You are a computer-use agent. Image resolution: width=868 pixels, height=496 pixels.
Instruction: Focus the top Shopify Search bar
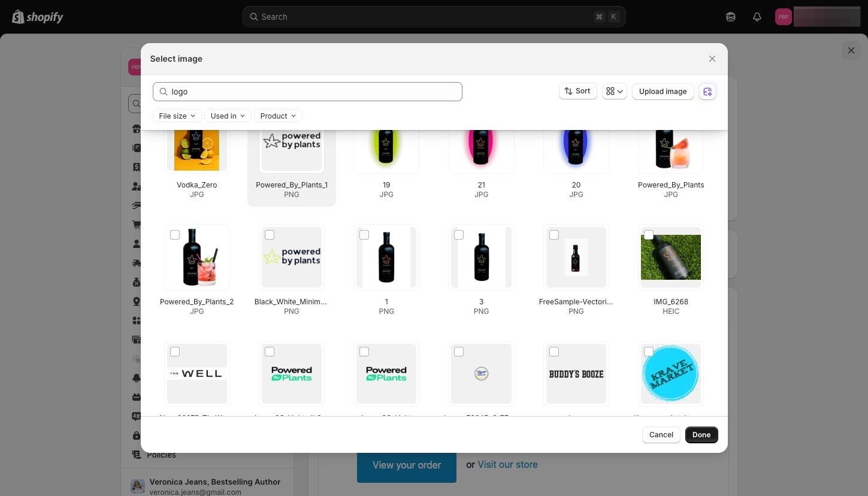[434, 17]
